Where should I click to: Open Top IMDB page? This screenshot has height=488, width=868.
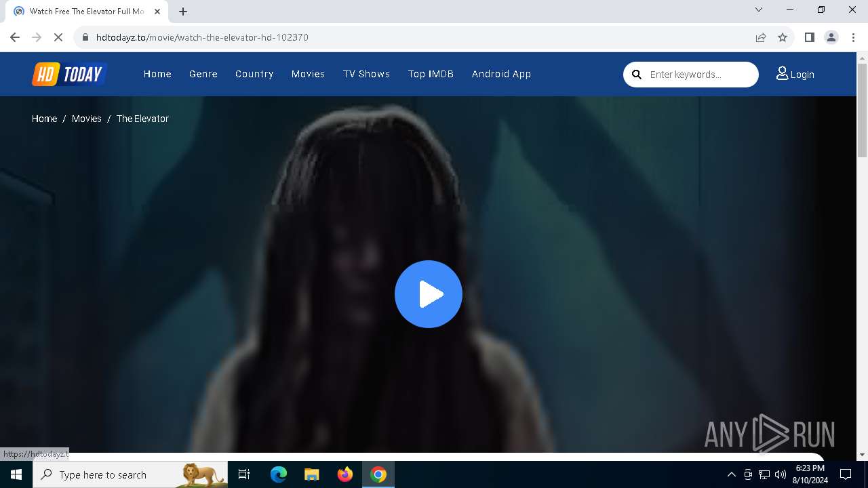431,74
